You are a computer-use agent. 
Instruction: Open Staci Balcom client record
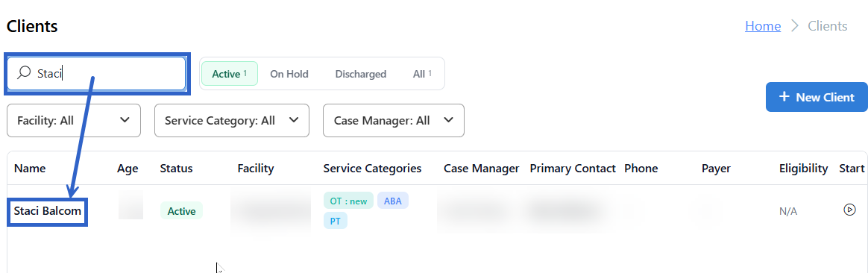48,211
